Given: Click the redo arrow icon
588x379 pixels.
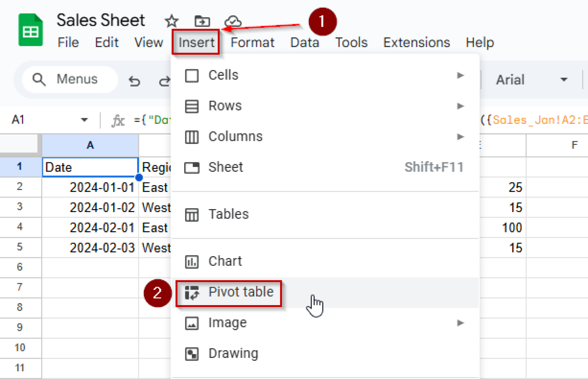Looking at the screenshot, I should (165, 81).
